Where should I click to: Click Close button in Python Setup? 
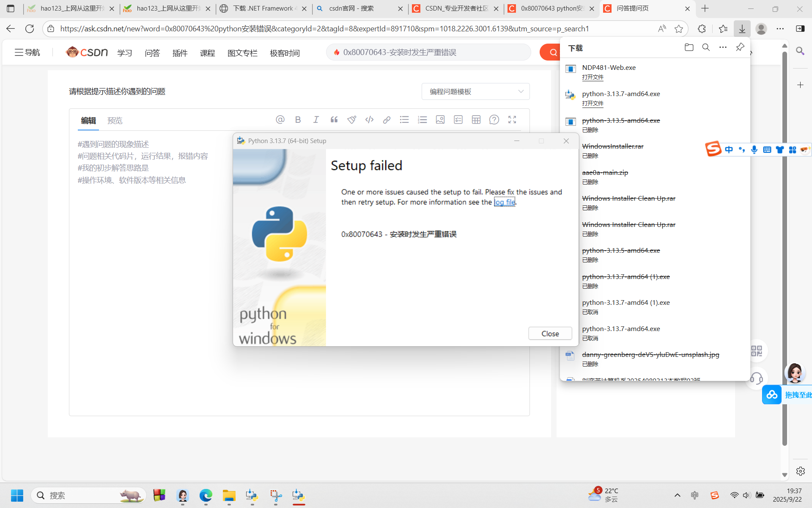[x=550, y=334]
